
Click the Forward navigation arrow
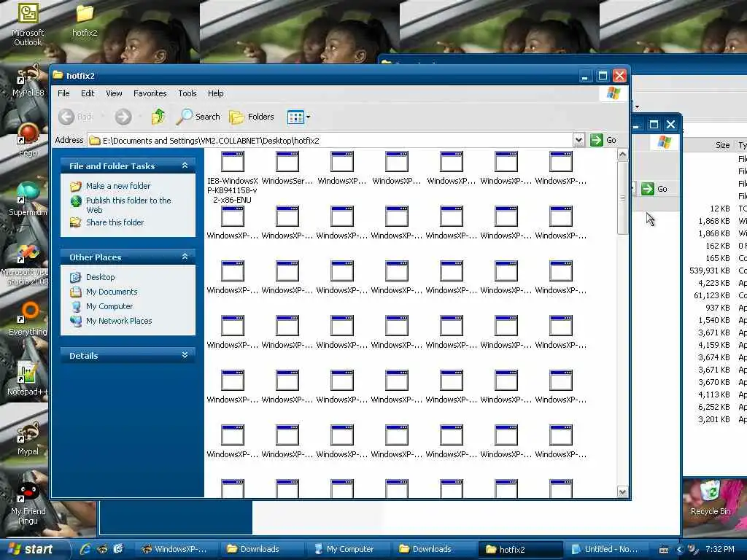123,117
